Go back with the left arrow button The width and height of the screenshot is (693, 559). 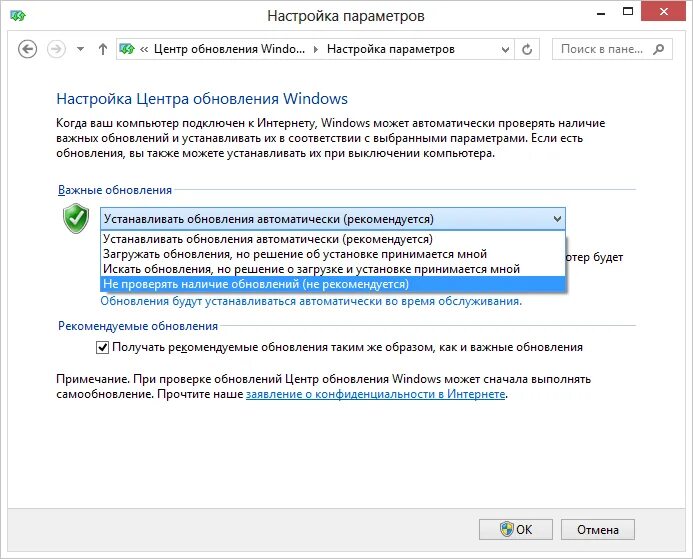[27, 49]
